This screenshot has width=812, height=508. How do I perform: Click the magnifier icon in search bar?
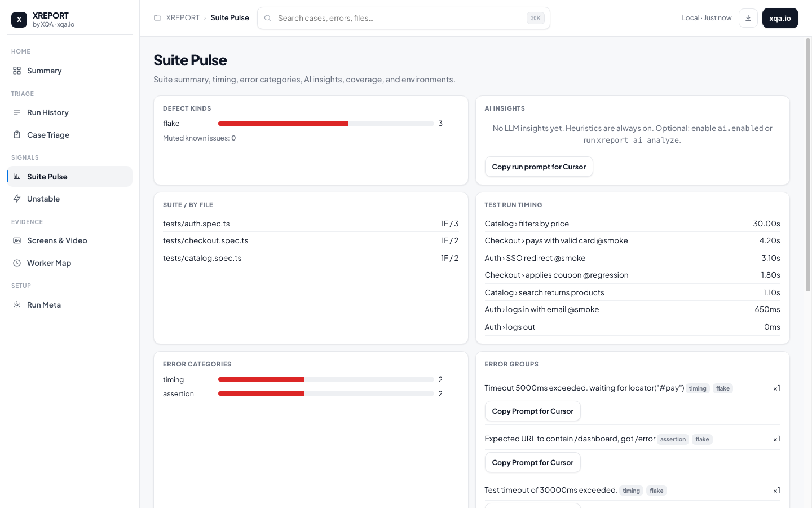268,18
